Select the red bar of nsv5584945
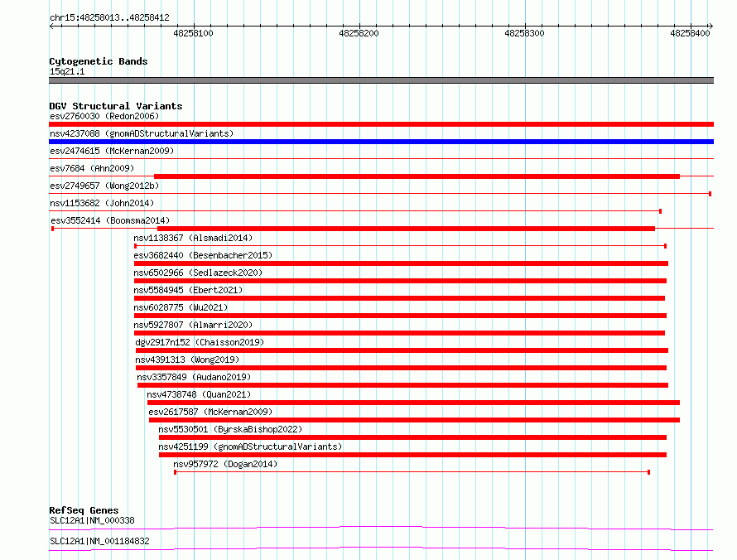Viewport: 737px width, 560px height. pyautogui.click(x=399, y=298)
